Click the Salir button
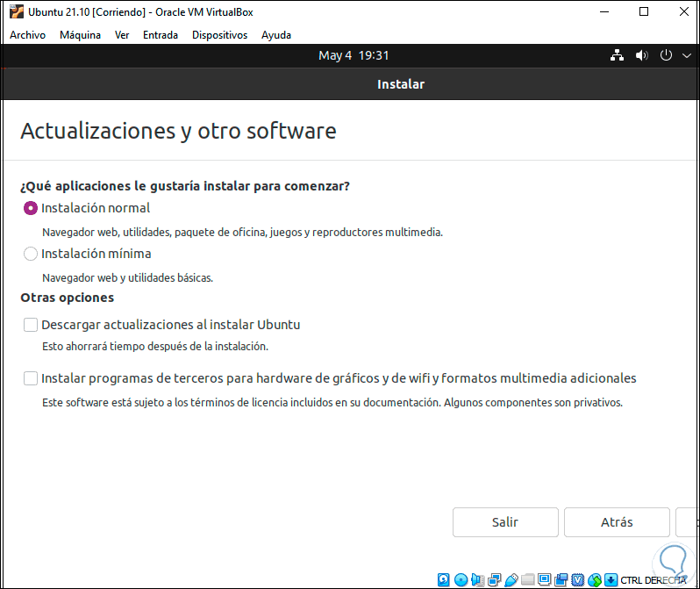Viewport: 700px width, 589px height. [x=505, y=522]
